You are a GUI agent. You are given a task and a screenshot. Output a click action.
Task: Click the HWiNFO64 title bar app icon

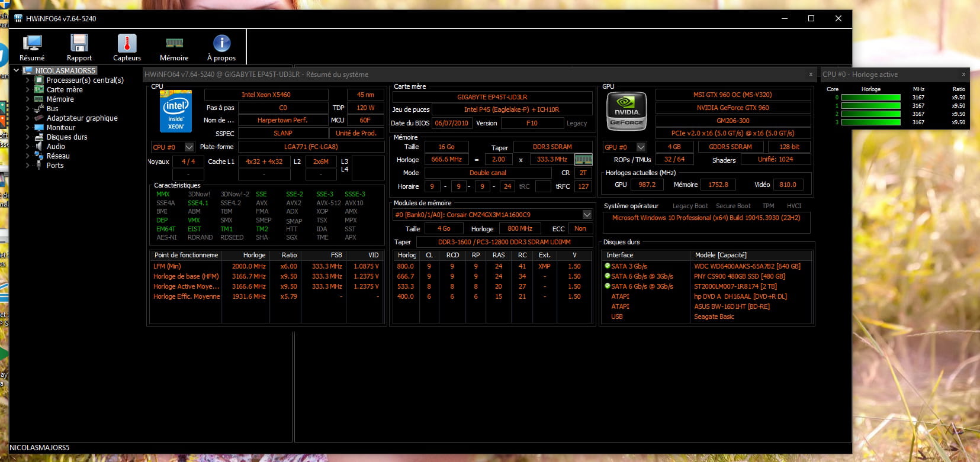click(18, 18)
